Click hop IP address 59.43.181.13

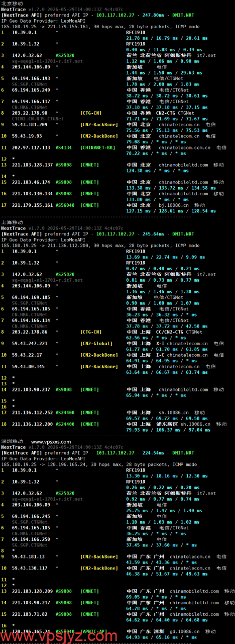[x=29, y=556]
